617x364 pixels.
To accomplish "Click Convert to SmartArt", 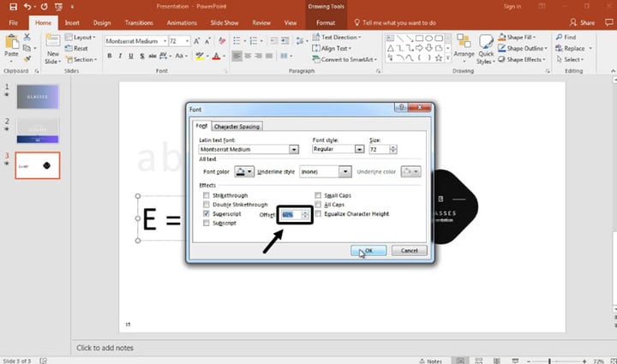I will pyautogui.click(x=344, y=59).
